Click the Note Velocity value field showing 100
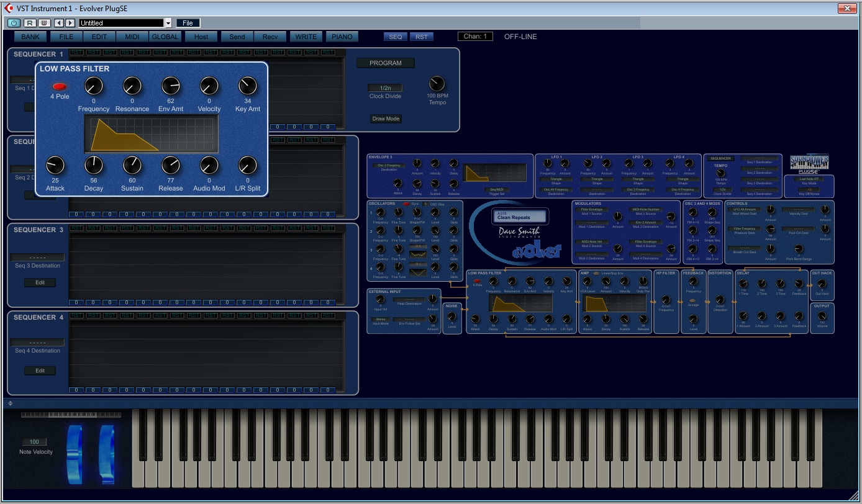 34,442
